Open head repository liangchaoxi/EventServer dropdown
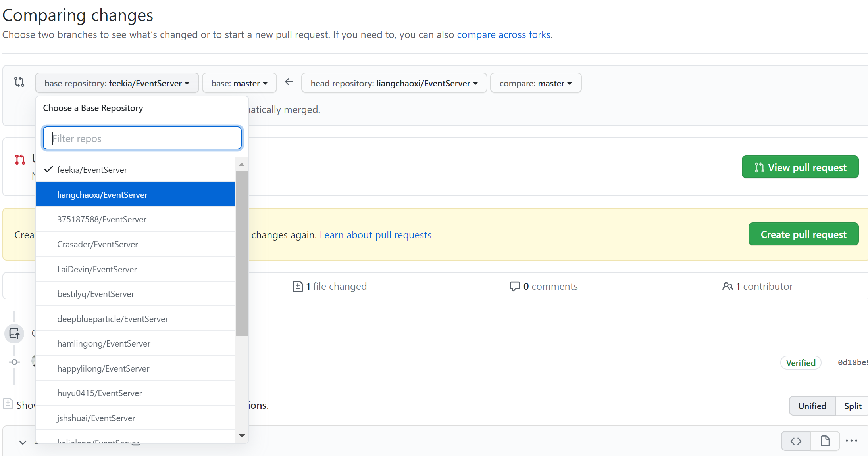 (394, 83)
